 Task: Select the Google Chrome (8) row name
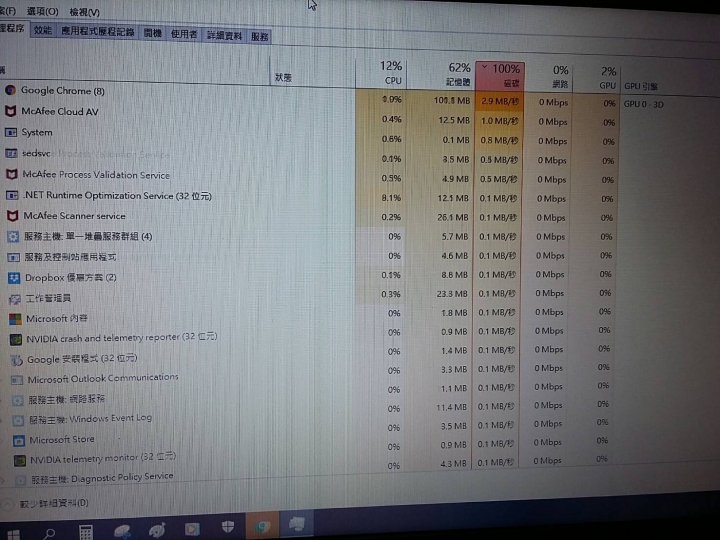pos(63,90)
